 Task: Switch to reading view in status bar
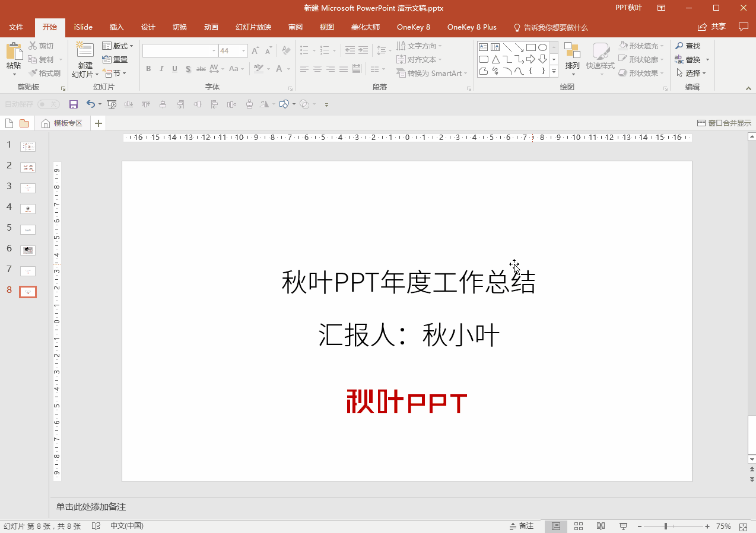coord(601,526)
